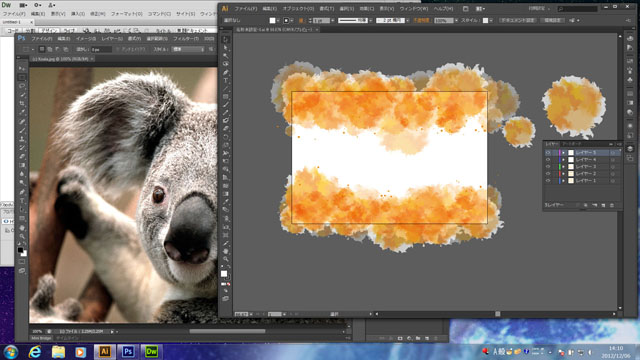The width and height of the screenshot is (640, 360).
Task: Hide レイヤー 1 with its eye icon
Action: point(548,180)
